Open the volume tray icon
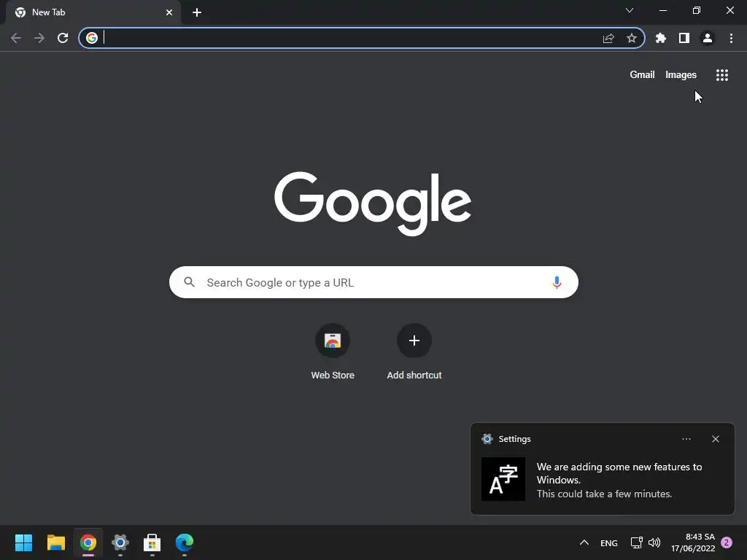The image size is (747, 560). [x=654, y=542]
